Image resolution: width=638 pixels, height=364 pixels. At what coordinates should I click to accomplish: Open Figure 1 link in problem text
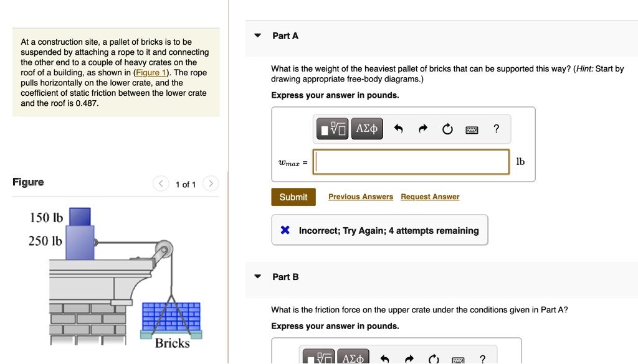[151, 73]
